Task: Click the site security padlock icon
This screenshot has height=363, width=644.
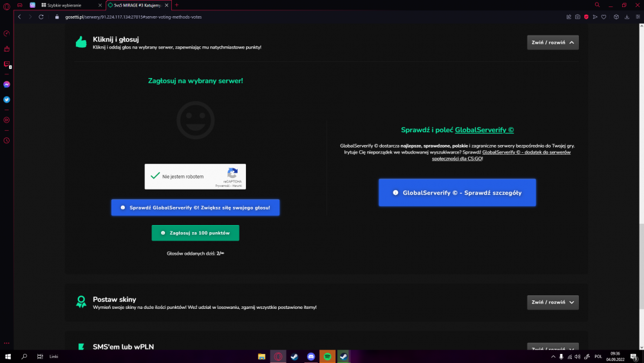Action: pos(57,17)
